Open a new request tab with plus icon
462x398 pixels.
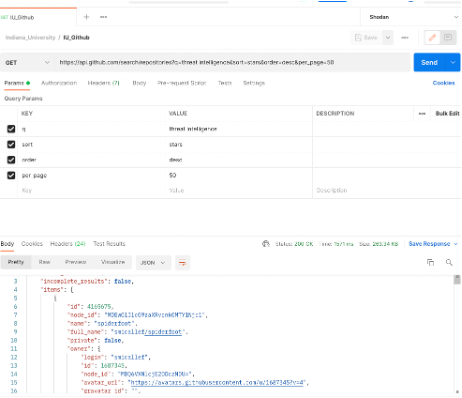(x=86, y=17)
